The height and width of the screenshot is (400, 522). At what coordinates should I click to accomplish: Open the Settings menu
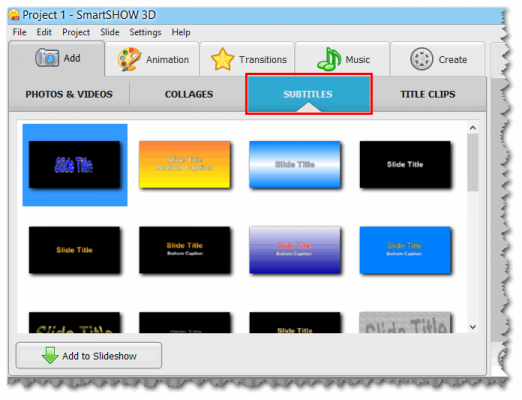click(x=145, y=32)
